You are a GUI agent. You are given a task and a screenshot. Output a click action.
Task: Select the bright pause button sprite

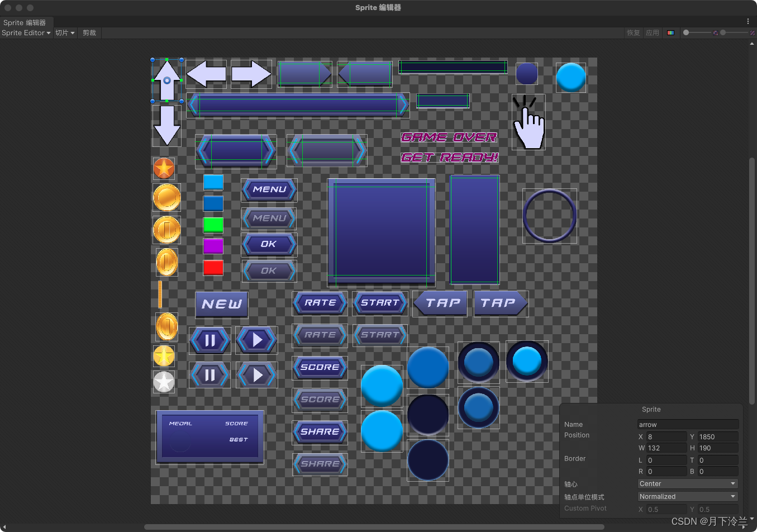(x=210, y=340)
